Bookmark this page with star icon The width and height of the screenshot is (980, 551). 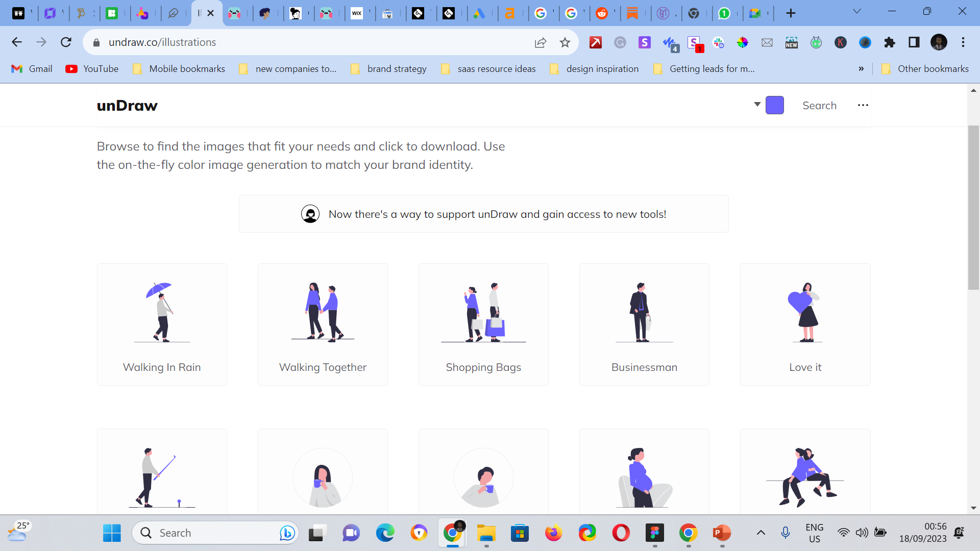[565, 42]
